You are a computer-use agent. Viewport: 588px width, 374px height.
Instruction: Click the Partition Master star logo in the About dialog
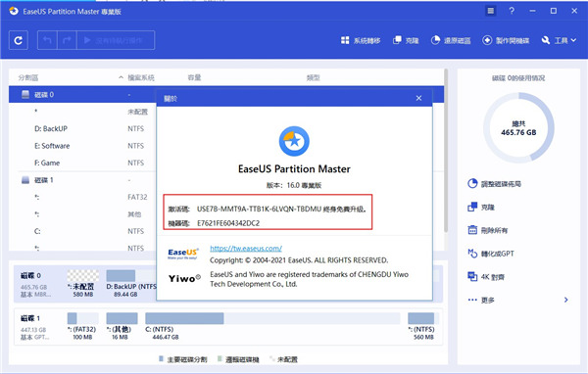tap(294, 141)
